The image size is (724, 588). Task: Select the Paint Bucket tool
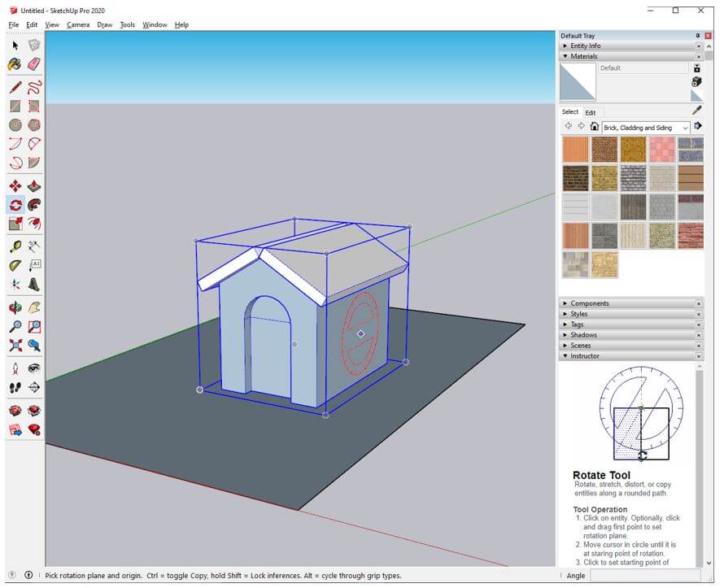15,64
